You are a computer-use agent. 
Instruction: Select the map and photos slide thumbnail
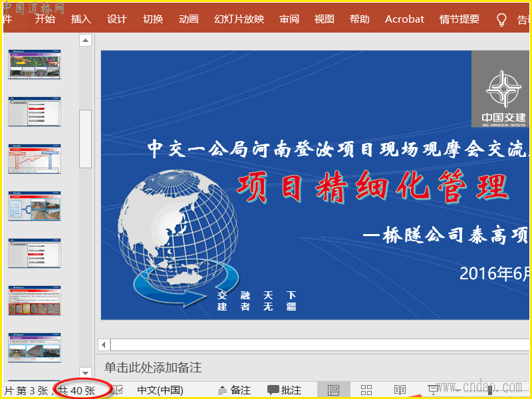click(35, 65)
